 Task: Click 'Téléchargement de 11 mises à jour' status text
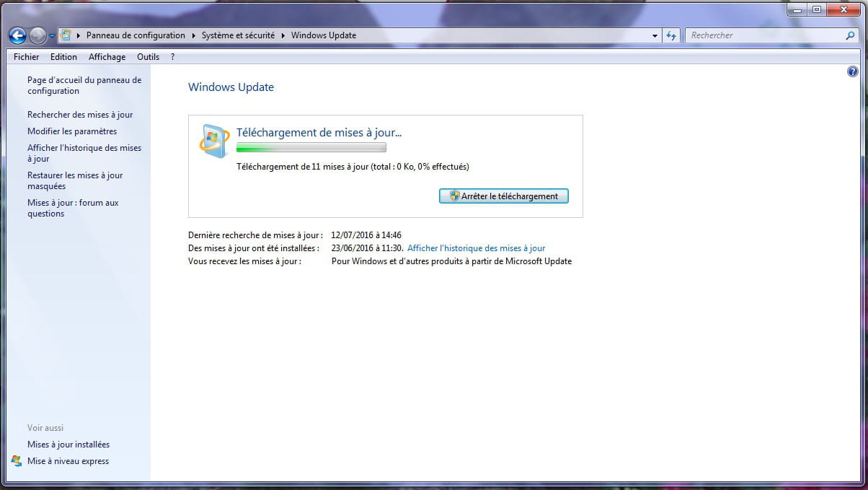click(x=353, y=167)
